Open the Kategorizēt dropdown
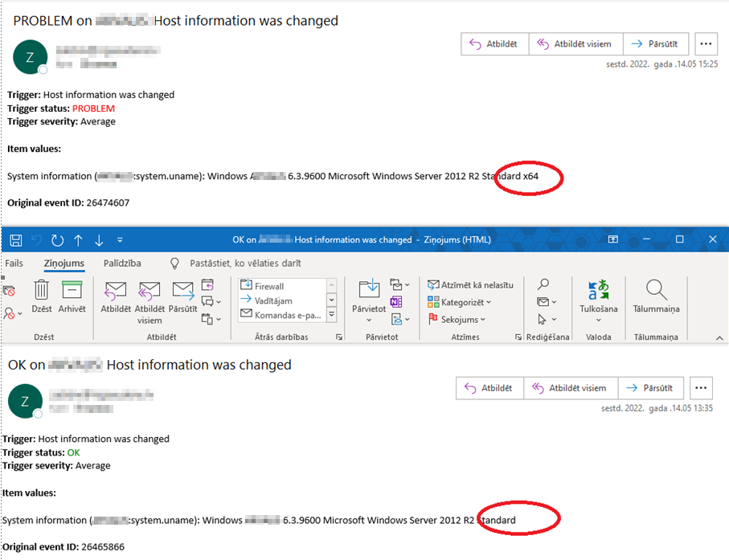The image size is (729, 560). (460, 302)
